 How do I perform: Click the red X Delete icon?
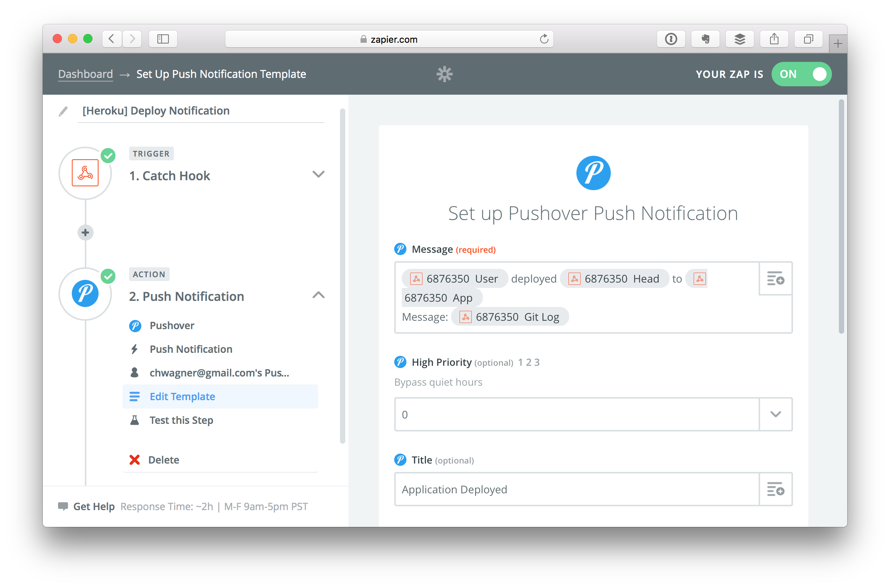click(x=134, y=460)
